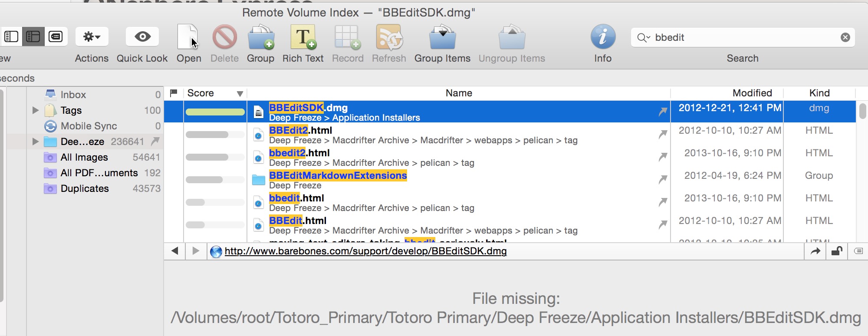
Task: Click the reader list icon
Action: [x=858, y=251]
